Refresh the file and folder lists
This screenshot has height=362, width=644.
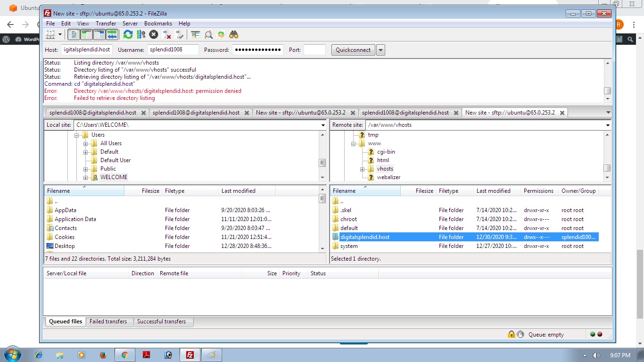pyautogui.click(x=128, y=34)
